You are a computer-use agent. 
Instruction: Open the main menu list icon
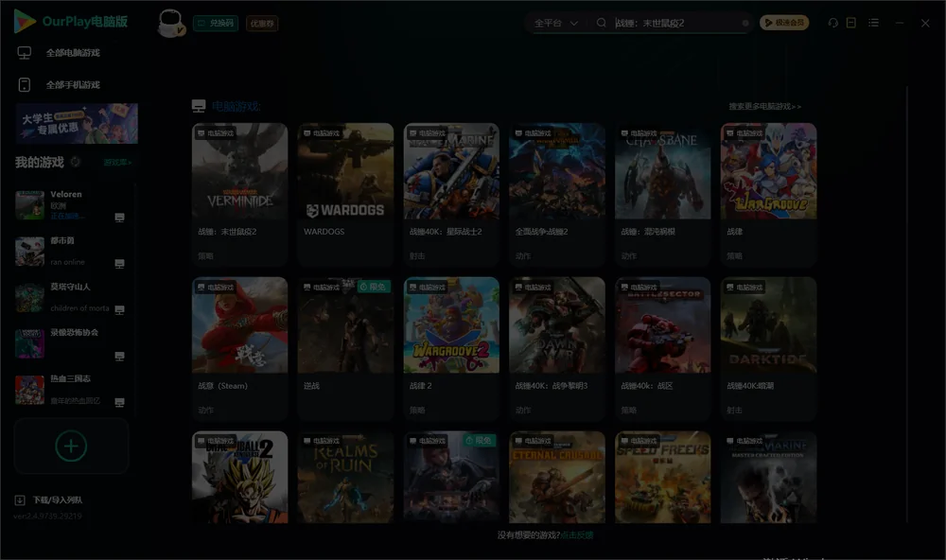(873, 23)
